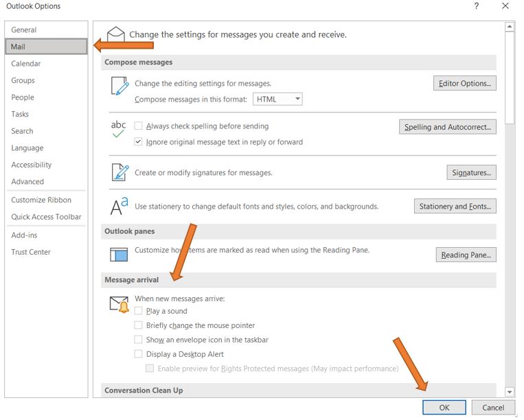Enable Always check spelling before sending
Screen dimensions: 524x420
(x=138, y=126)
